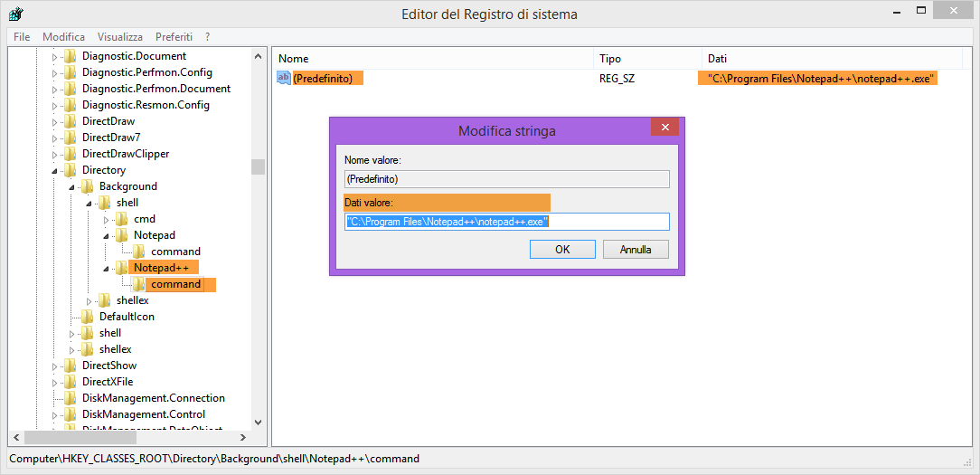Click the Registry Editor title bar icon

(x=16, y=13)
